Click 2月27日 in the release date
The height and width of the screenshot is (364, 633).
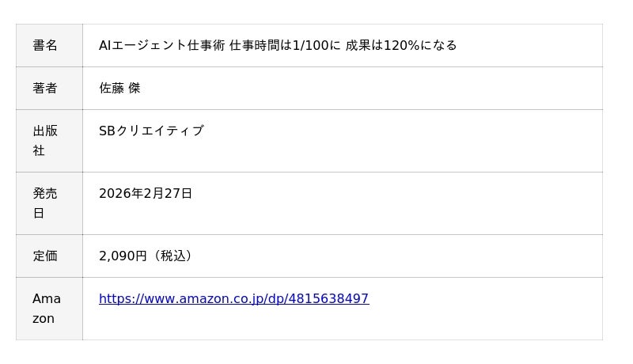coord(168,194)
